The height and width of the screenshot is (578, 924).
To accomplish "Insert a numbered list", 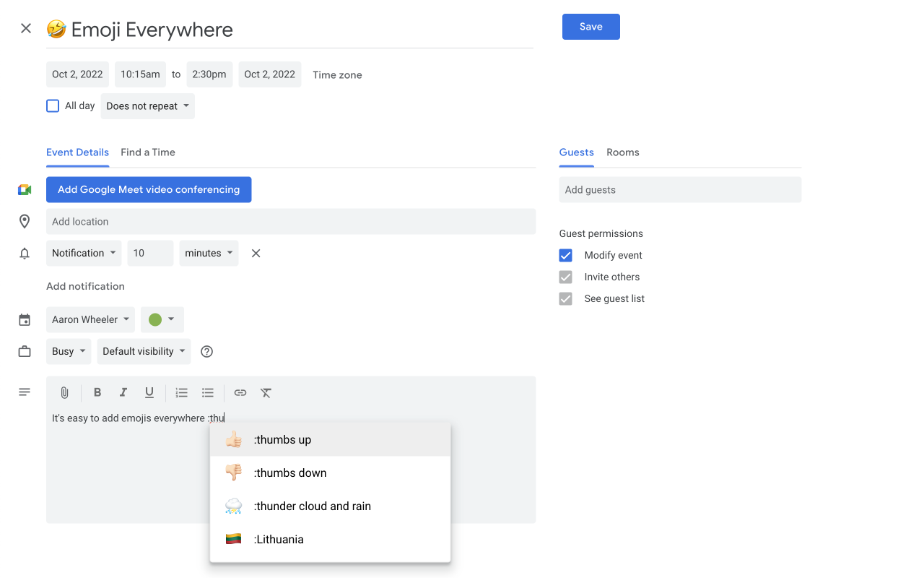I will (181, 392).
